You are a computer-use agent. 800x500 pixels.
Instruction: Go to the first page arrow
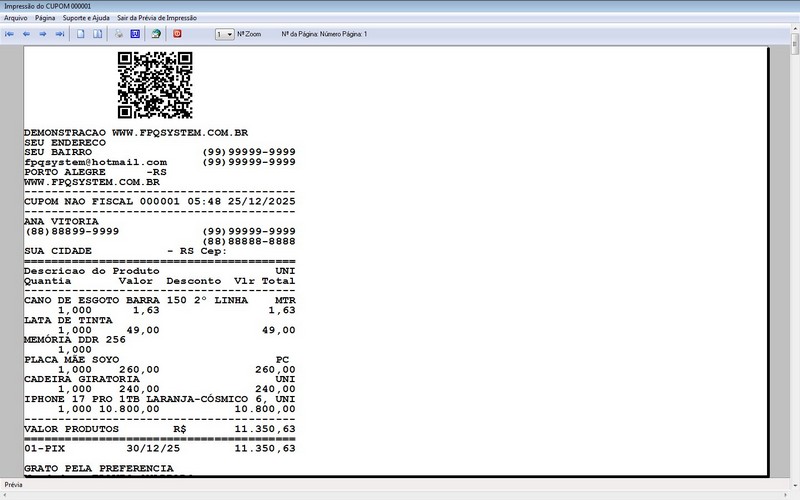(10, 34)
